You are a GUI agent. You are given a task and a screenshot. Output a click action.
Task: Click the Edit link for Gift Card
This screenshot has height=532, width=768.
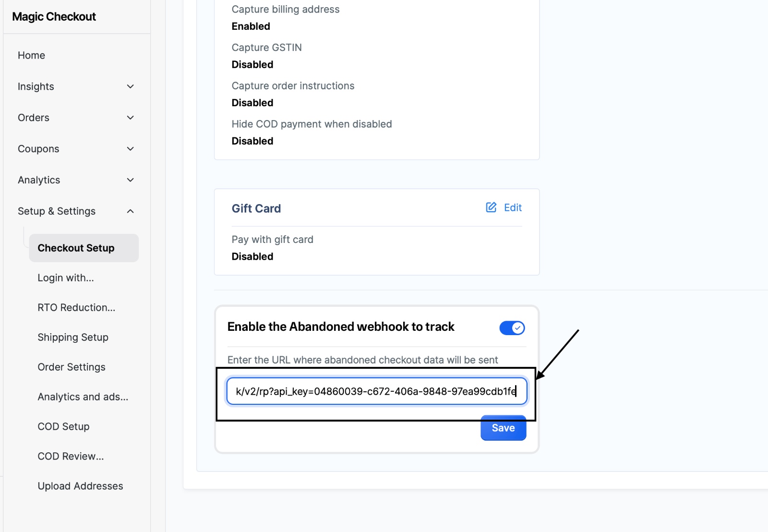pos(513,207)
